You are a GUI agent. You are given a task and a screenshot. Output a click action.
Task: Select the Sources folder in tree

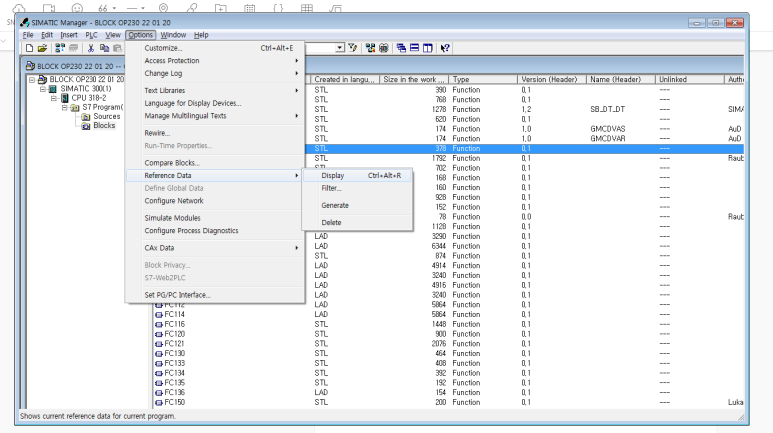pyautogui.click(x=106, y=116)
